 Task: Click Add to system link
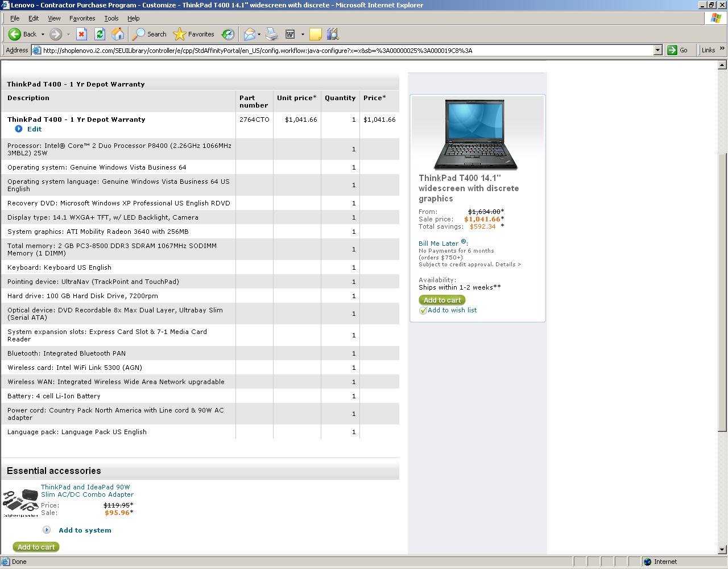click(x=85, y=530)
